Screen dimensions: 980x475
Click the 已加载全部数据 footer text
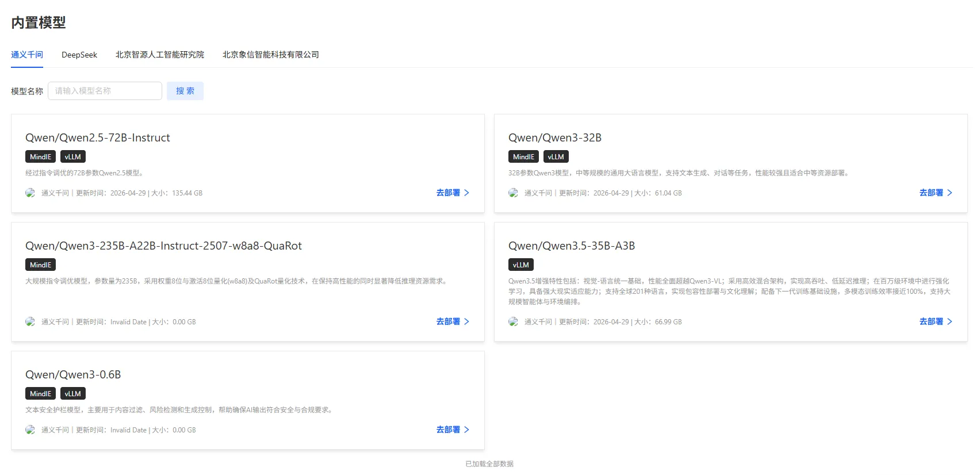pos(489,463)
